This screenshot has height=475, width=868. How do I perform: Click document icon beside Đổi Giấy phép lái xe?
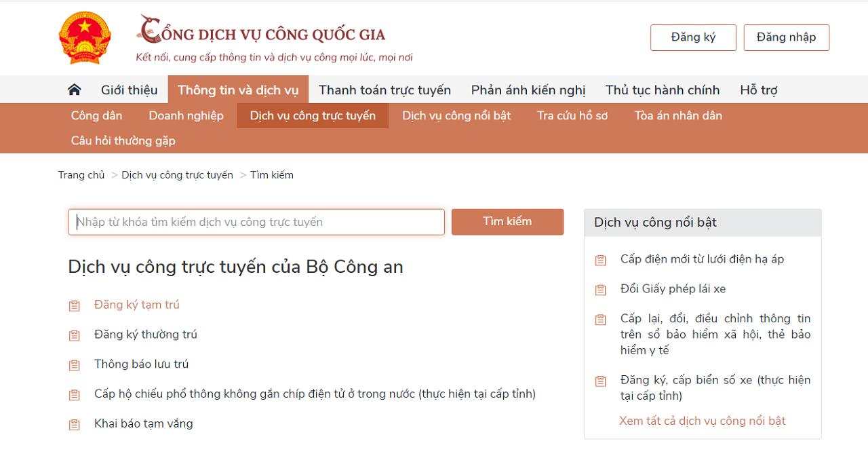pos(601,290)
